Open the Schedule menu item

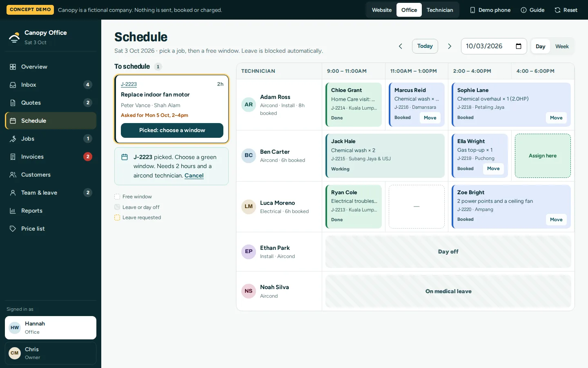click(x=51, y=121)
